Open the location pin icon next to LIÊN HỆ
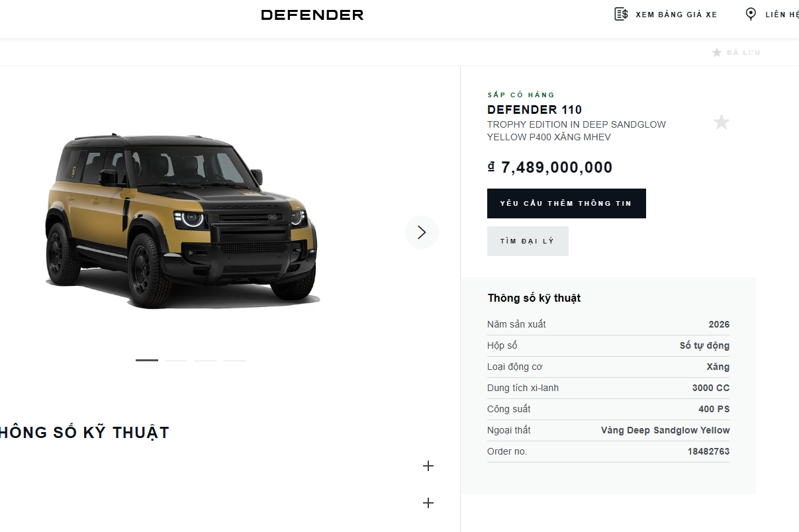799x532 pixels. click(750, 13)
